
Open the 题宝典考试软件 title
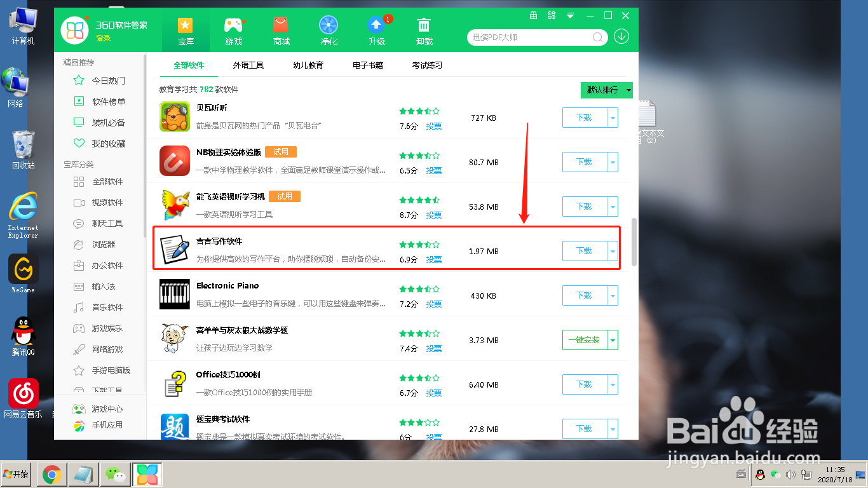(x=223, y=419)
